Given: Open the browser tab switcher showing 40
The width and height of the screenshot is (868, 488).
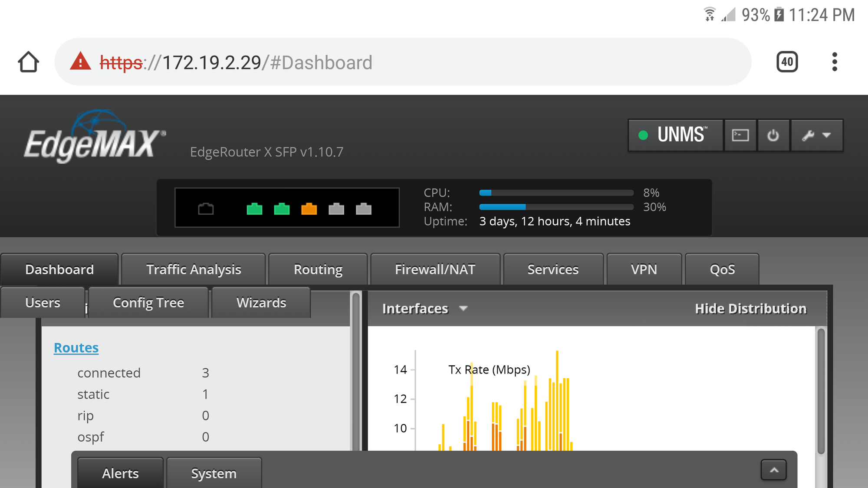Looking at the screenshot, I should point(787,62).
